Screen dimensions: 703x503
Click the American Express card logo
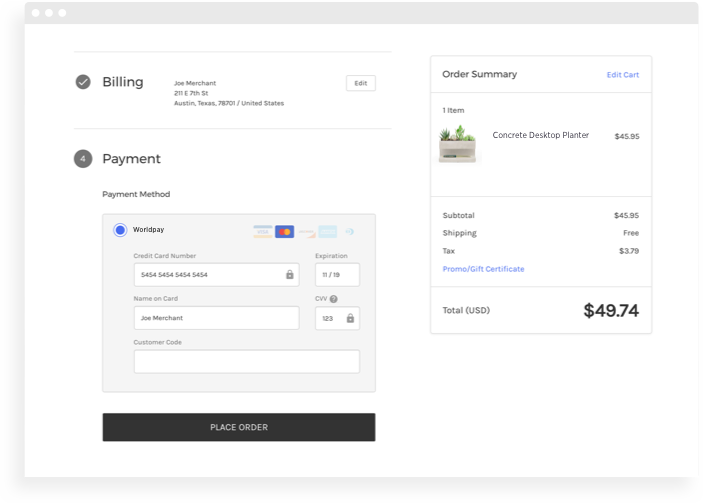point(328,231)
